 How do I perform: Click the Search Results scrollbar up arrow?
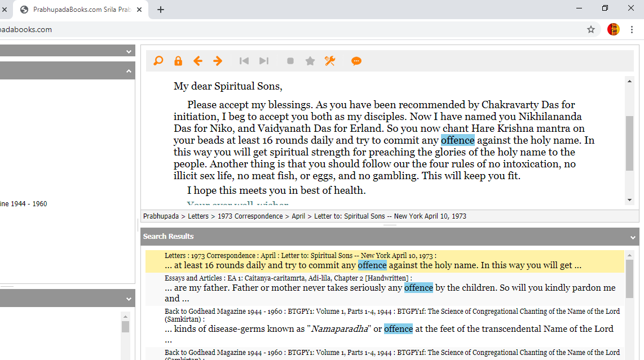(630, 255)
